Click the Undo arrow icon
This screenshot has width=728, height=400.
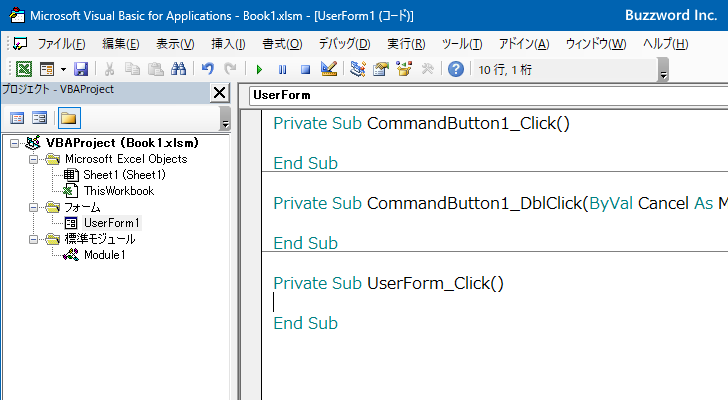pos(208,69)
